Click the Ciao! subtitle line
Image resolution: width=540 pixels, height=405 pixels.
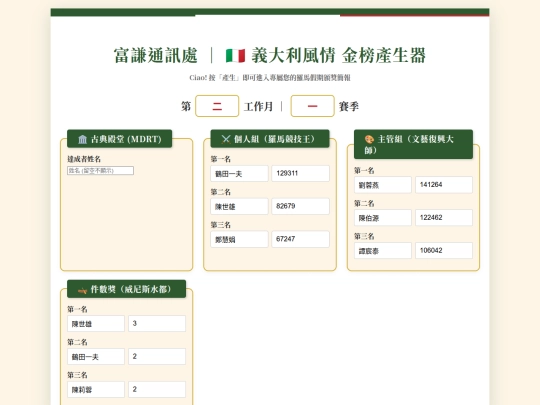[x=270, y=78]
